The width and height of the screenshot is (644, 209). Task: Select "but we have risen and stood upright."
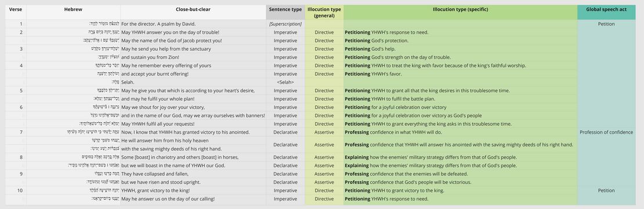tap(161, 182)
